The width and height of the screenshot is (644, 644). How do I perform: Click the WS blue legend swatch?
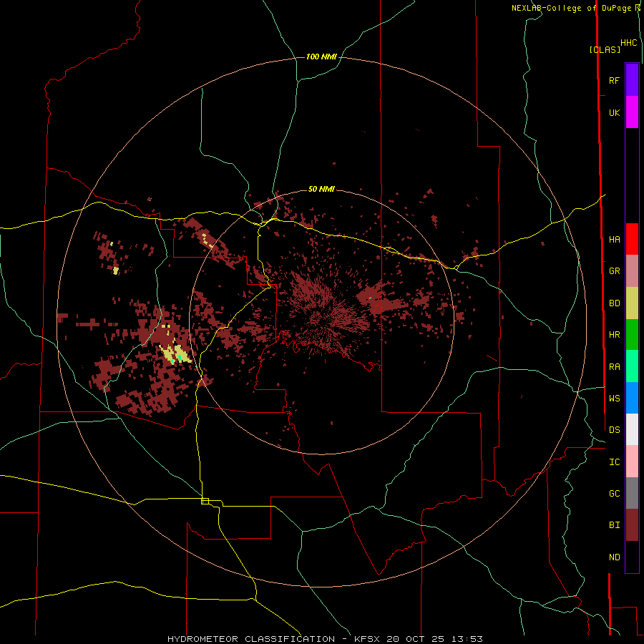pyautogui.click(x=632, y=398)
